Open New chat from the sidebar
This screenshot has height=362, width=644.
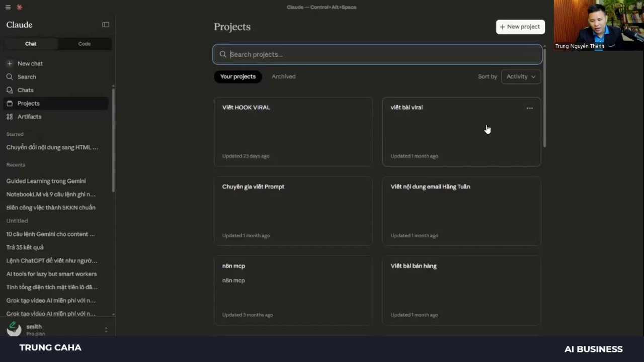tap(55, 63)
